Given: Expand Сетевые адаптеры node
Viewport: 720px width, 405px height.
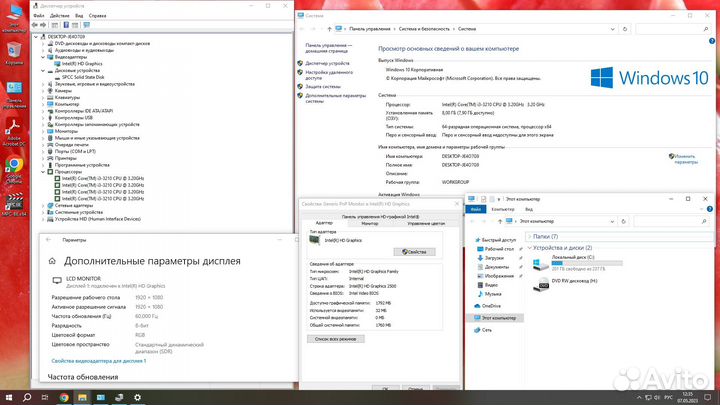Looking at the screenshot, I should (43, 206).
